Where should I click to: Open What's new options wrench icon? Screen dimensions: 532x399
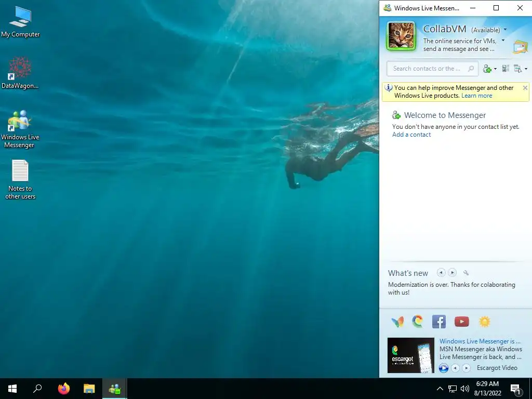coord(466,273)
